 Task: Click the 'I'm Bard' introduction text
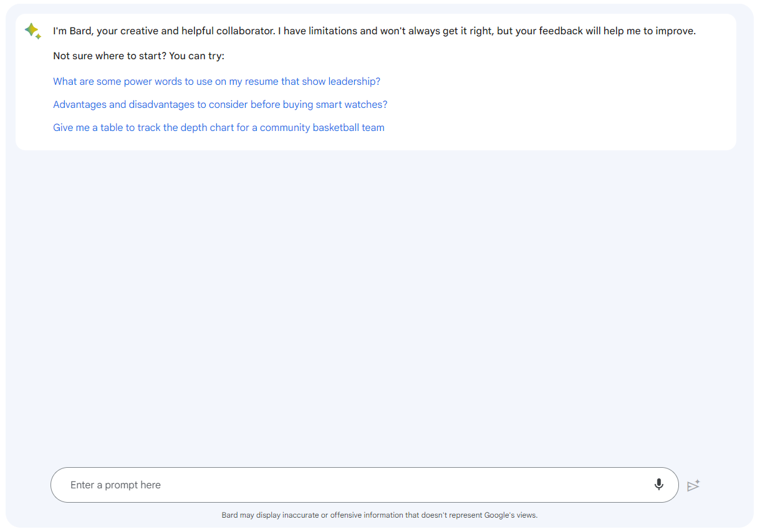374,31
